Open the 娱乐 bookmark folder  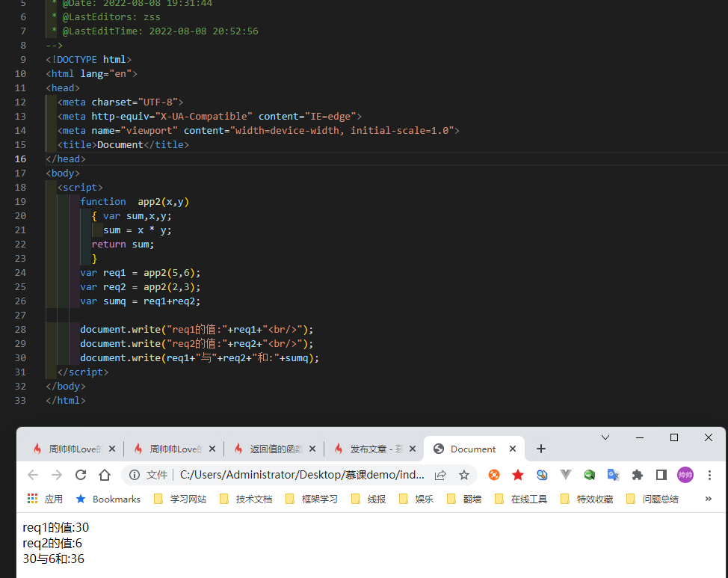pyautogui.click(x=416, y=499)
